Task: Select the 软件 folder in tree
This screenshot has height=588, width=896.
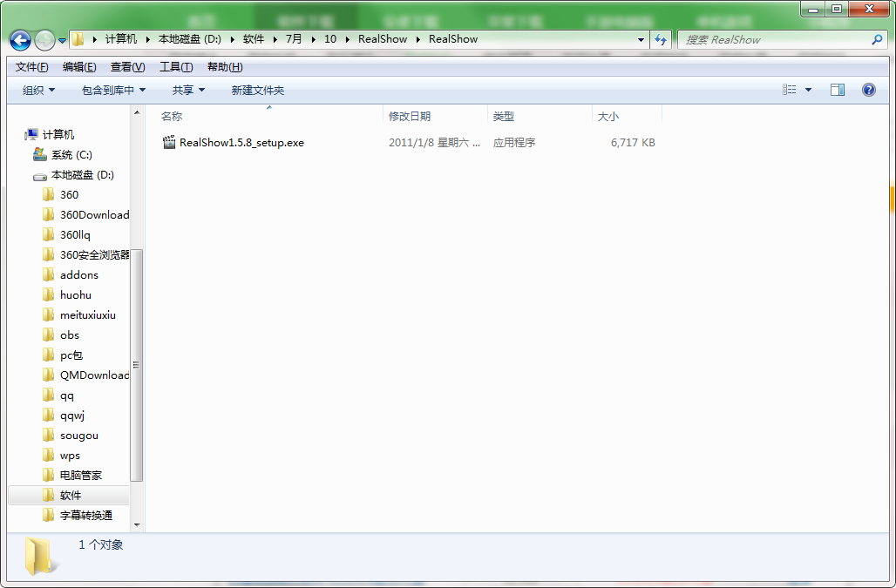Action: [x=69, y=495]
